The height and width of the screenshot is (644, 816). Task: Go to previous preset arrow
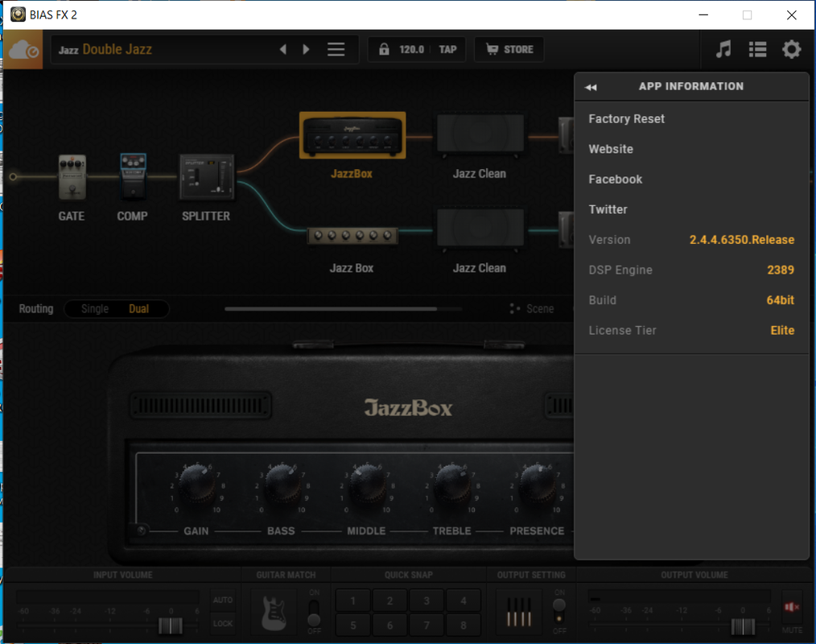[x=283, y=49]
